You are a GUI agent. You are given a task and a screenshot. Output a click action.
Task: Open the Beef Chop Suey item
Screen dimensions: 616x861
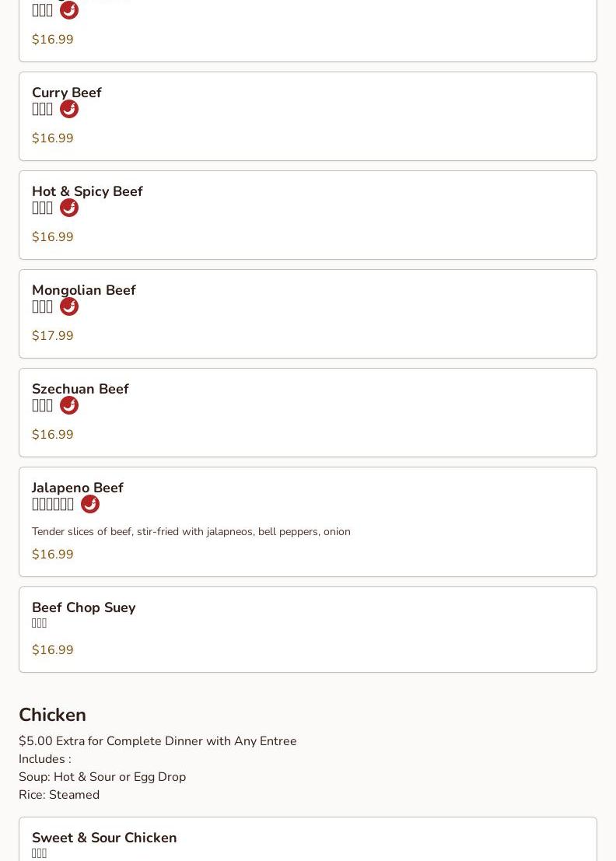(x=84, y=607)
